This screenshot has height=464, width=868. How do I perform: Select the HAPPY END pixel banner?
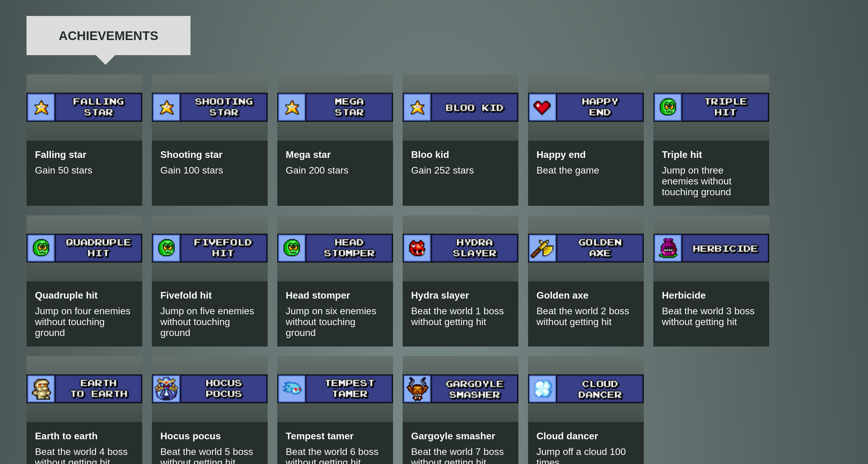(586, 108)
